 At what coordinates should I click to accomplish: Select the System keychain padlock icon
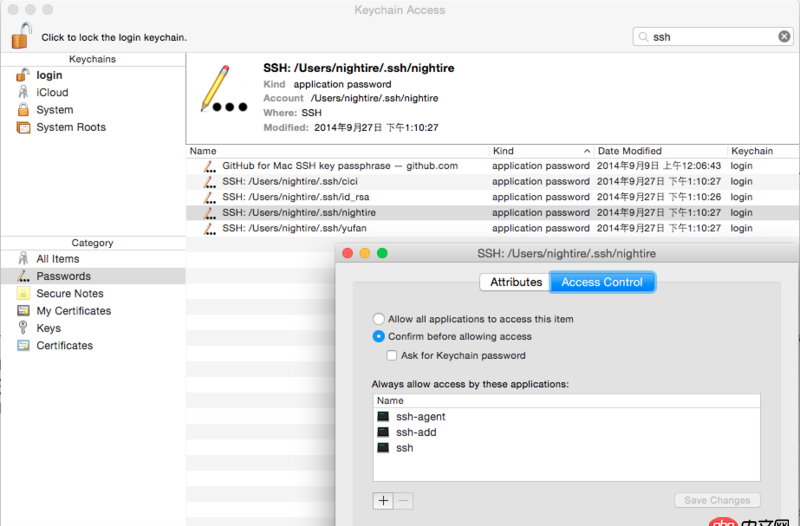click(23, 110)
